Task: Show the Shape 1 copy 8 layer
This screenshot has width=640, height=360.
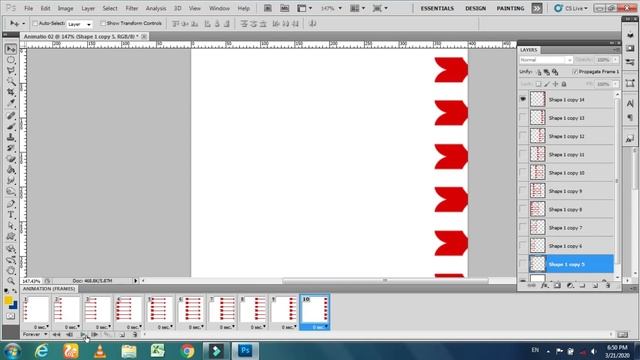Action: pyautogui.click(x=523, y=209)
